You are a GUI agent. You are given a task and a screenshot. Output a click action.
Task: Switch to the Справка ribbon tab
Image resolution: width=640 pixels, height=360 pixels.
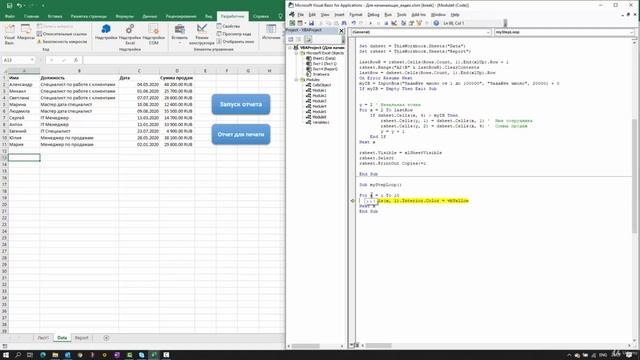click(x=261, y=16)
